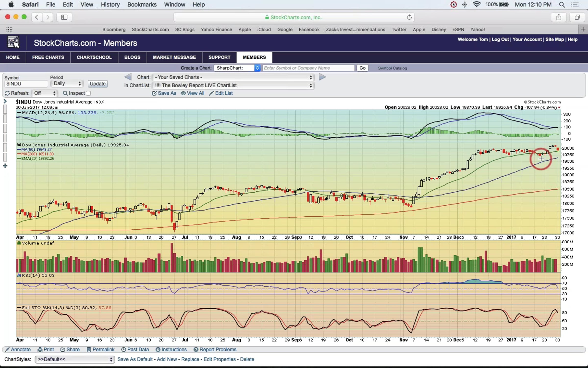588x368 pixels.
Task: Open the Yahoo Finance bookmark
Action: [x=217, y=29]
